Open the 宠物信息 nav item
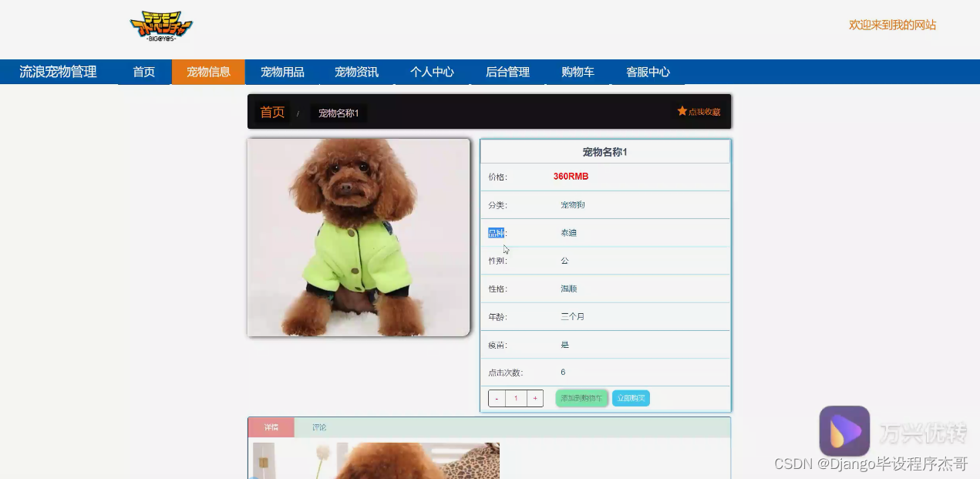This screenshot has height=479, width=980. [x=208, y=72]
